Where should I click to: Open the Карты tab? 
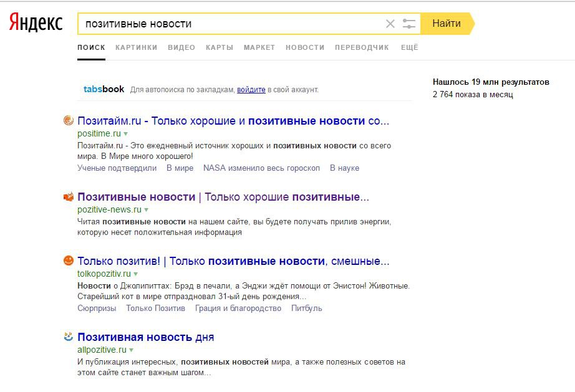coord(220,47)
